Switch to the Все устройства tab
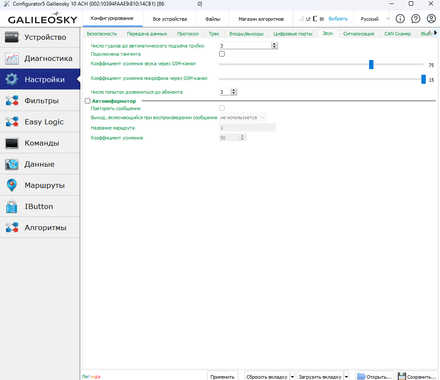Image resolution: width=440 pixels, height=380 pixels. click(170, 19)
